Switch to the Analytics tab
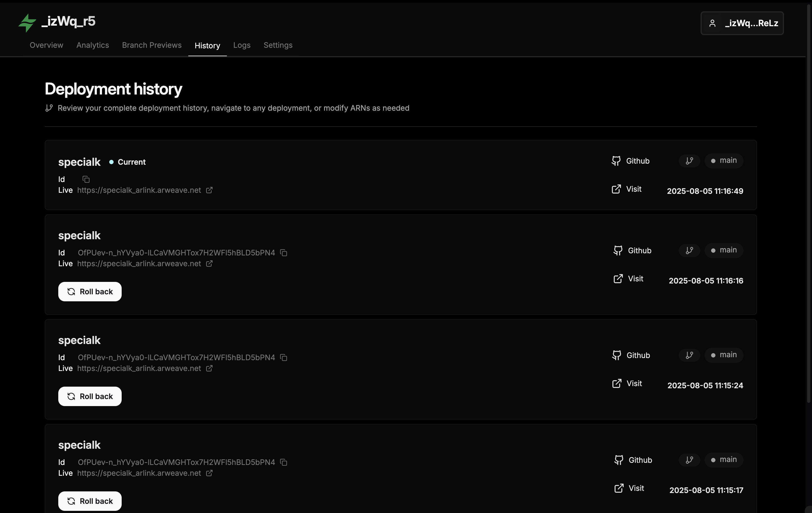Screen dimensions: 812x513 92,45
